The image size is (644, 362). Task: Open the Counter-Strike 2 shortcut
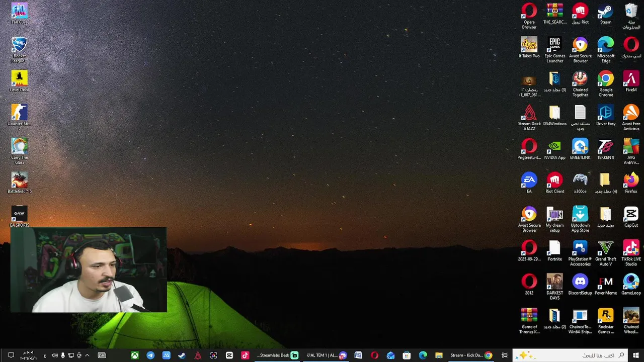[20, 117]
